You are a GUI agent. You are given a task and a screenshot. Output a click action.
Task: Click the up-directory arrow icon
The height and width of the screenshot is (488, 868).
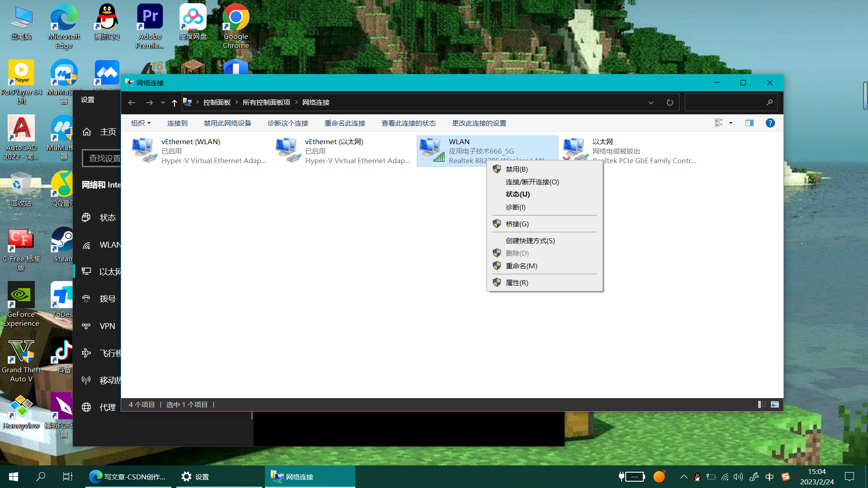pos(174,103)
